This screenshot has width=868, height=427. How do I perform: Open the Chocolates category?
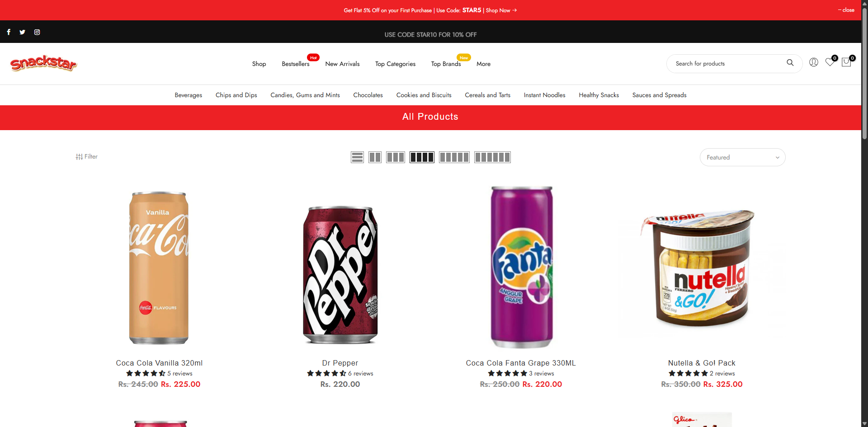[x=368, y=95]
